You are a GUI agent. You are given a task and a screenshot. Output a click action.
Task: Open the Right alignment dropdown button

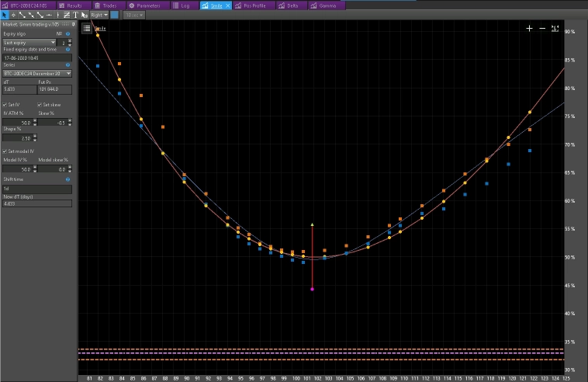[x=99, y=15]
